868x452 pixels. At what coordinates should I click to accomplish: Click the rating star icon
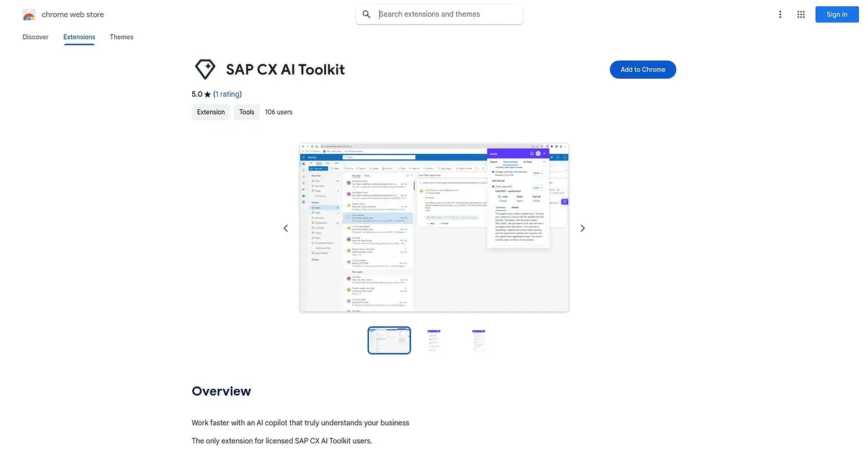208,94
